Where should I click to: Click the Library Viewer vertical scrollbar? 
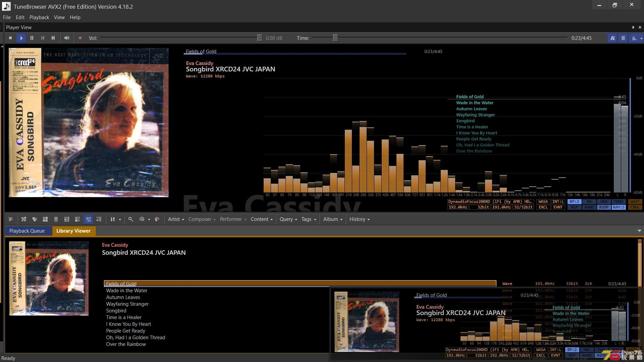tap(640, 295)
